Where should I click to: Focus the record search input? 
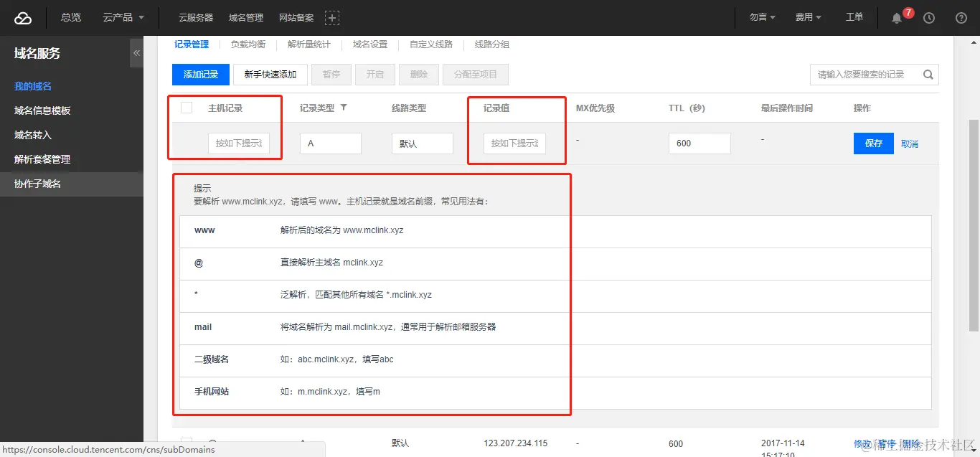coord(864,75)
